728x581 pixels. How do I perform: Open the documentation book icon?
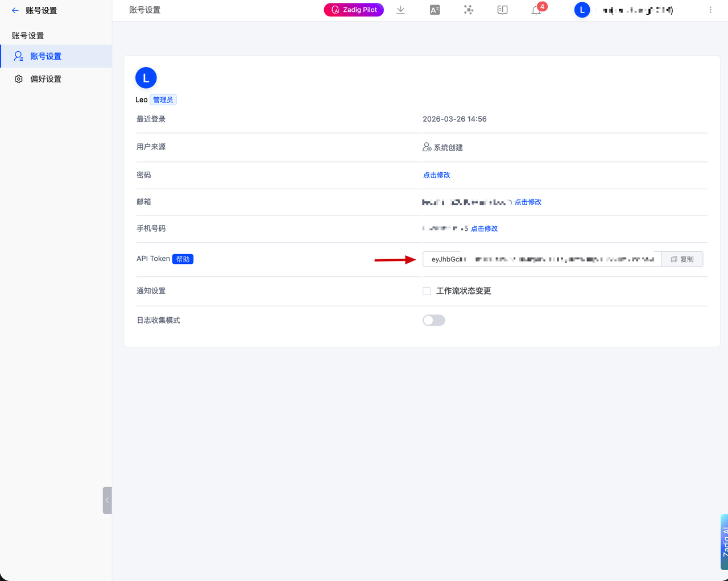pos(502,10)
